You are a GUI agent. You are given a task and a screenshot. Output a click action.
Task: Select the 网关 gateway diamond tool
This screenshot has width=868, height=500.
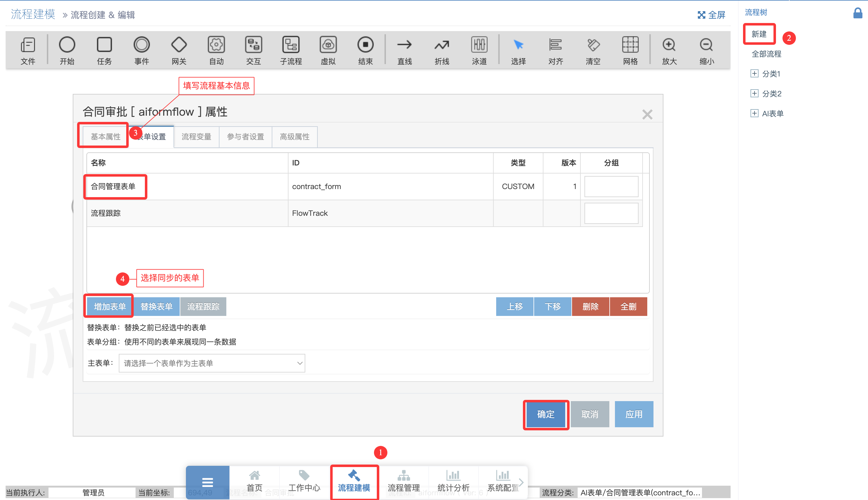pyautogui.click(x=179, y=51)
